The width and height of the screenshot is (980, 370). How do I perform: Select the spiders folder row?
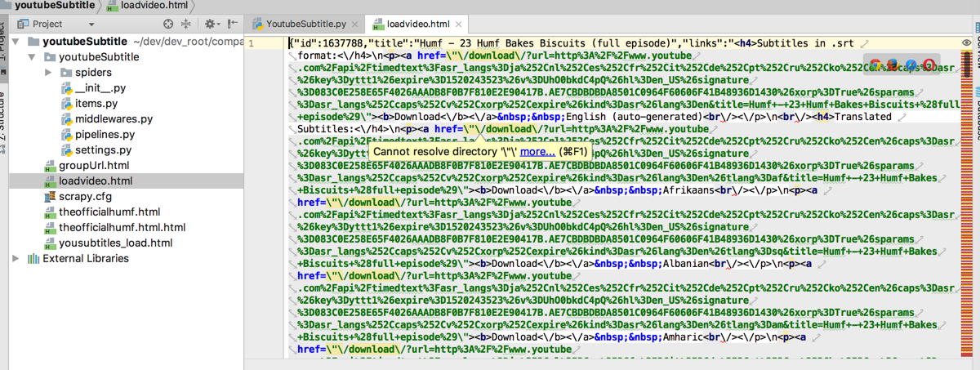(x=127, y=73)
